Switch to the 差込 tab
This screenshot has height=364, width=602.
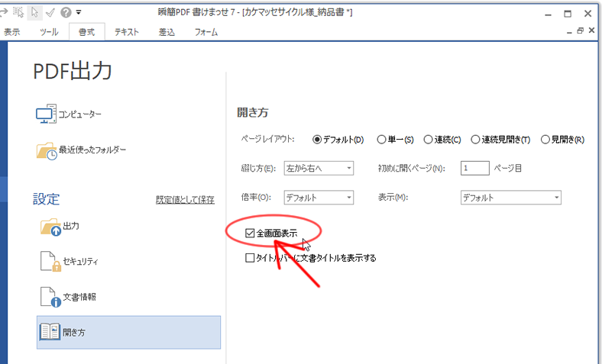point(167,32)
